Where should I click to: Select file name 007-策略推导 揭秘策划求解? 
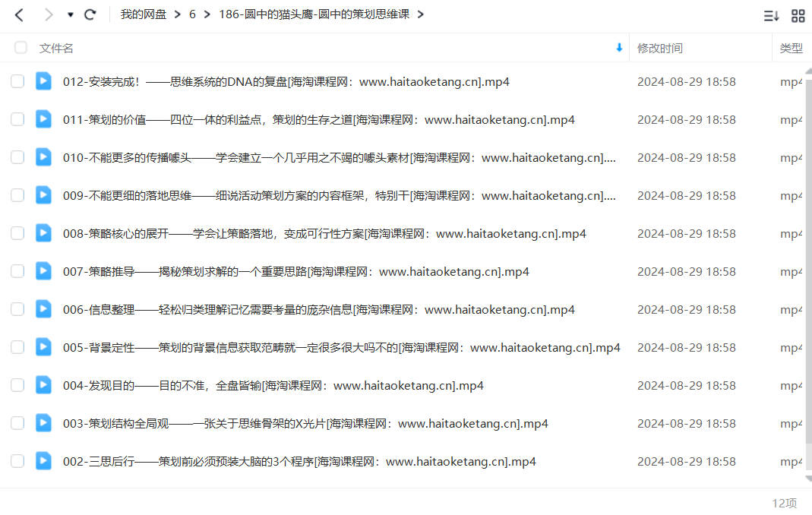(295, 271)
